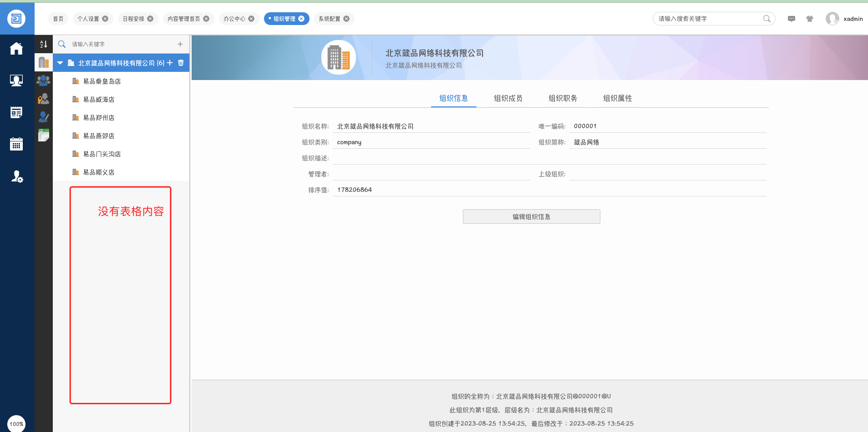Click the home icon in the left sidebar
This screenshot has height=432, width=868.
click(x=16, y=48)
